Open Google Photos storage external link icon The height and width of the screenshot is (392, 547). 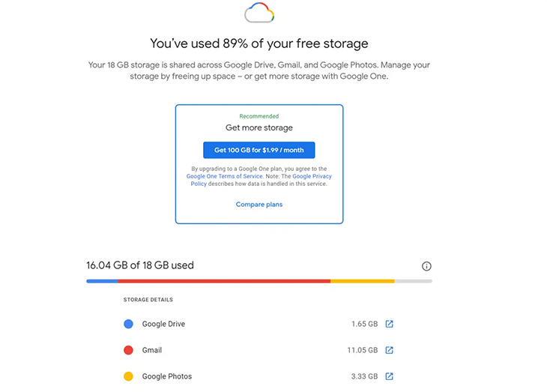[x=390, y=376]
